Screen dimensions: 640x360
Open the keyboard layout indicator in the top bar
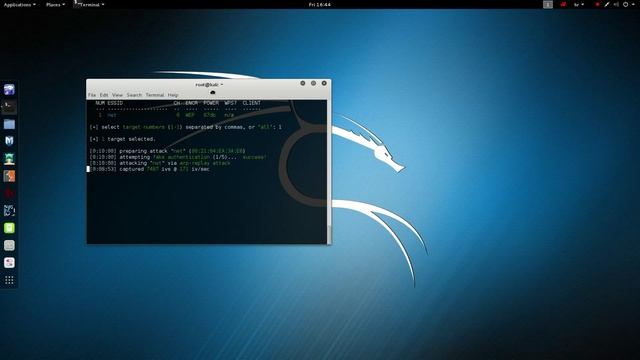579,4
